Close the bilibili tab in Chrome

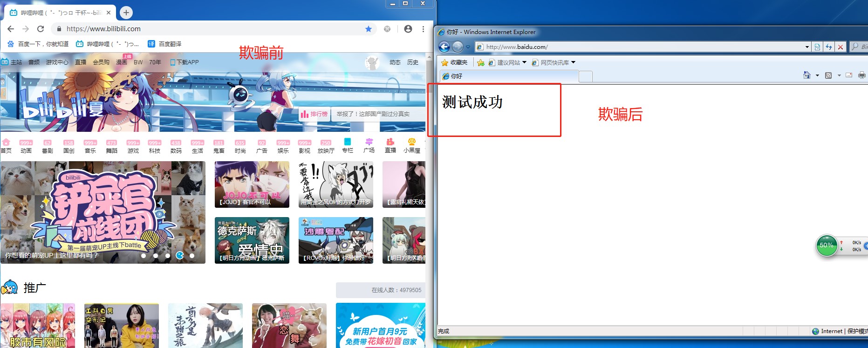[109, 13]
